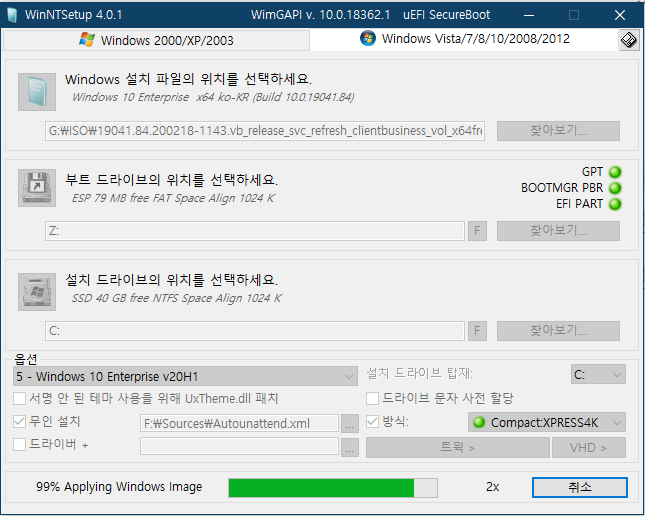Click the Autounattend.xml path field
Viewport: 645px width, 516px height.
(x=239, y=423)
